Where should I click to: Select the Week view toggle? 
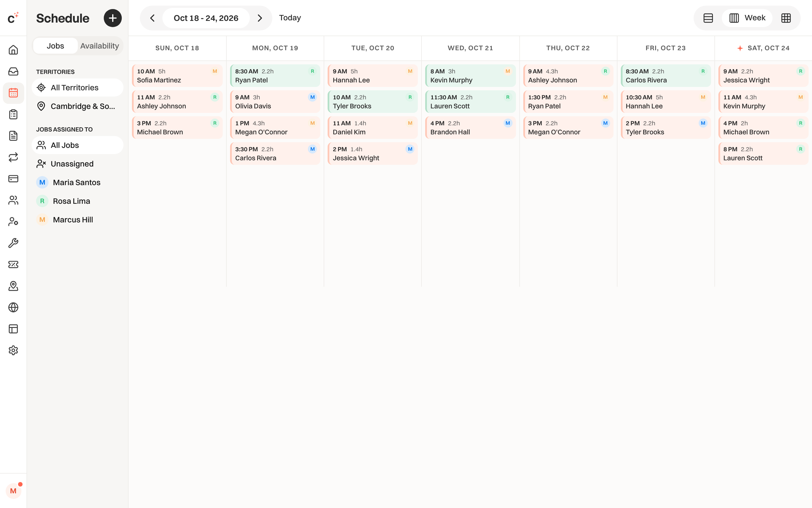click(x=747, y=18)
